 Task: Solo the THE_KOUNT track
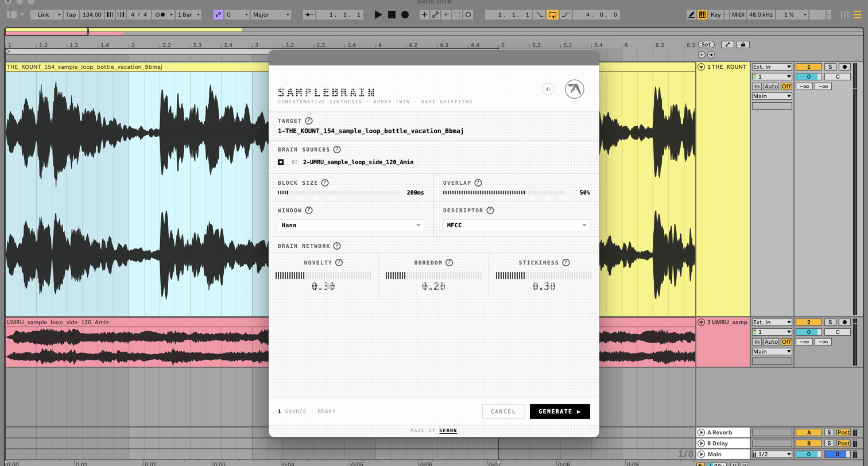(830, 67)
